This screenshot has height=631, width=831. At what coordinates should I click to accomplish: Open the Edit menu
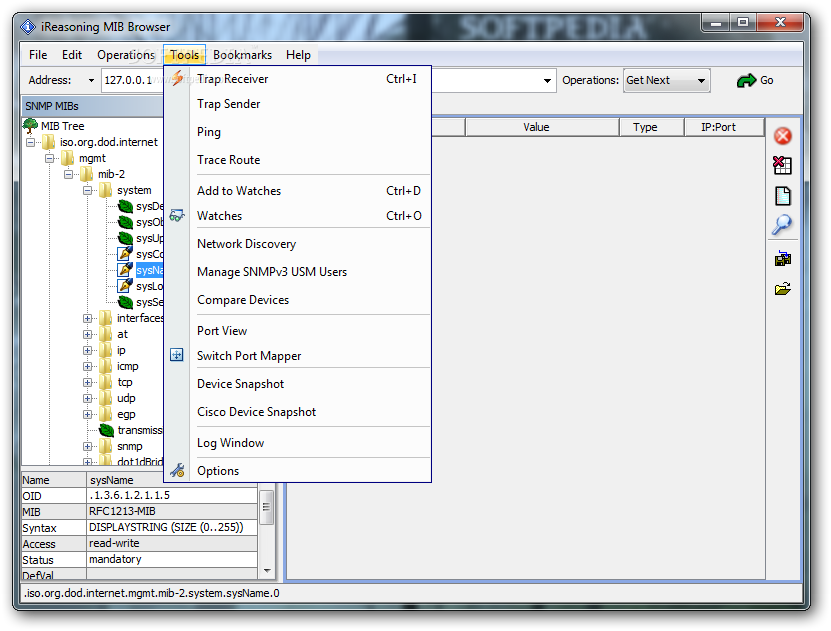tap(72, 55)
